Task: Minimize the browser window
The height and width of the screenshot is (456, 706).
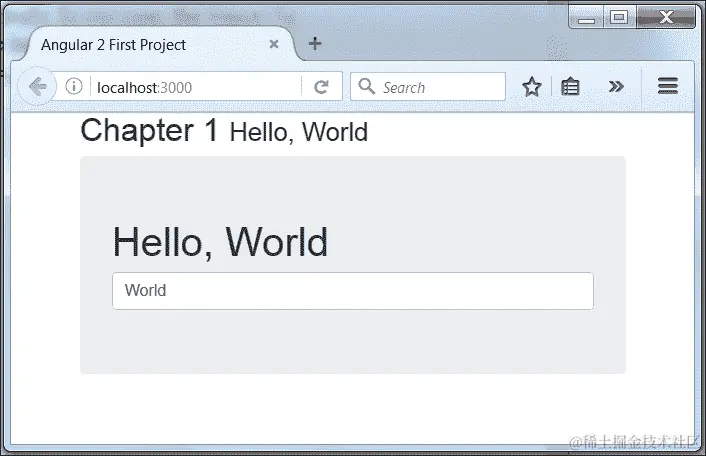Action: (x=586, y=18)
